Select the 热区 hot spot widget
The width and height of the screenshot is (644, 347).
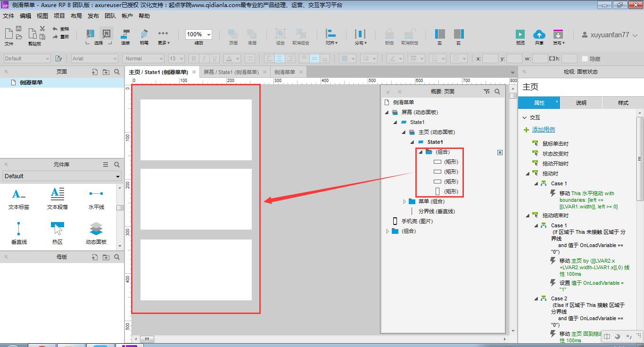(58, 233)
